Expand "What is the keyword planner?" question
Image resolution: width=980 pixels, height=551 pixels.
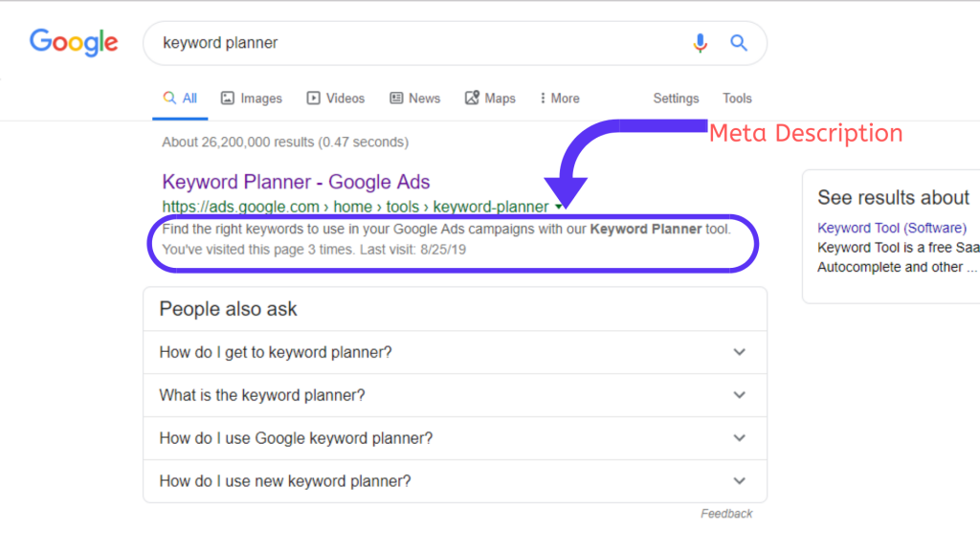tap(455, 395)
